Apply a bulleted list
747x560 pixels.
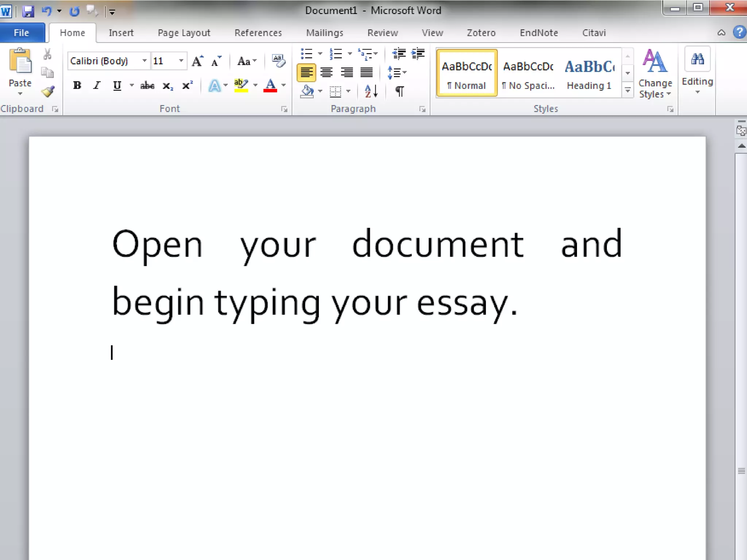(x=307, y=54)
